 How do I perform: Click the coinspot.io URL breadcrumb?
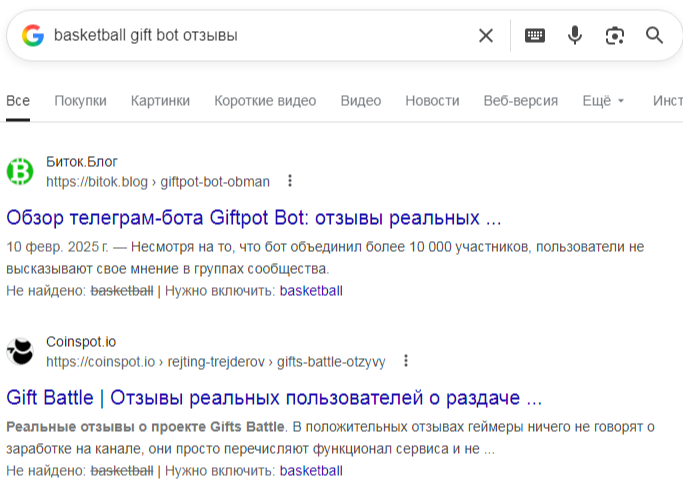216,362
